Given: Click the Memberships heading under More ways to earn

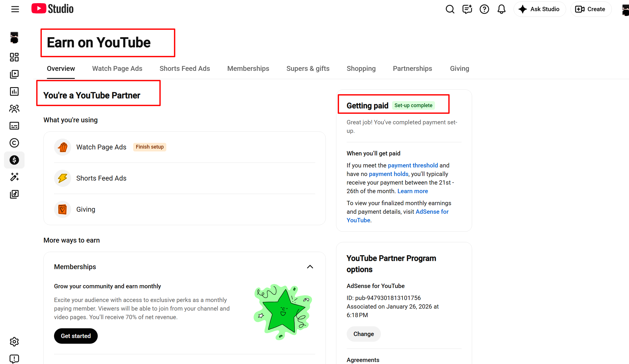Looking at the screenshot, I should 75,267.
